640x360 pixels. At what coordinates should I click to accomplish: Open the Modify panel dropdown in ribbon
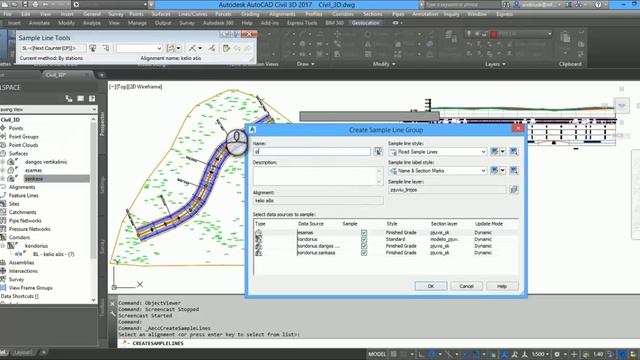click(x=384, y=64)
